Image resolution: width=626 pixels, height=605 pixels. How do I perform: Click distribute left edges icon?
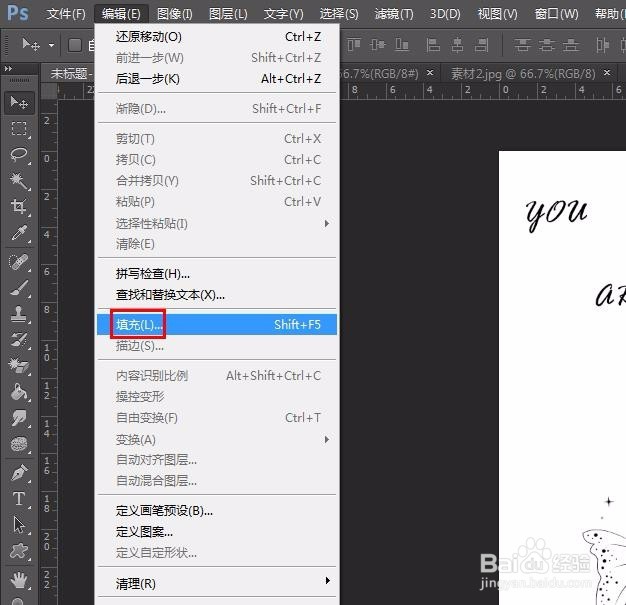click(x=602, y=45)
